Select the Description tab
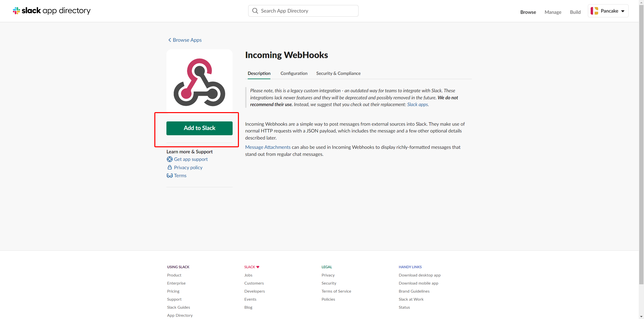This screenshot has height=319, width=644. tap(259, 73)
